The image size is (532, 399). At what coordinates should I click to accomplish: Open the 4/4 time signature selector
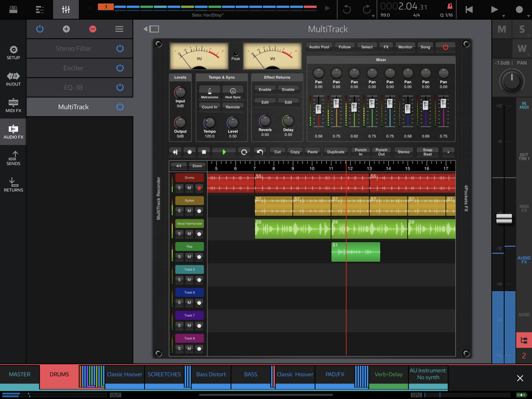tap(178, 166)
